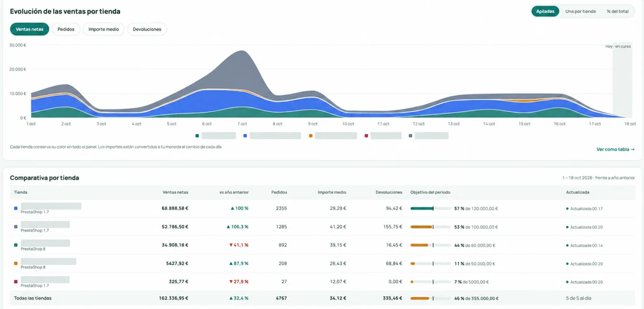Viewport: 644px width, 309px height.
Task: Sort table by Tienda column header
Action: 21,193
